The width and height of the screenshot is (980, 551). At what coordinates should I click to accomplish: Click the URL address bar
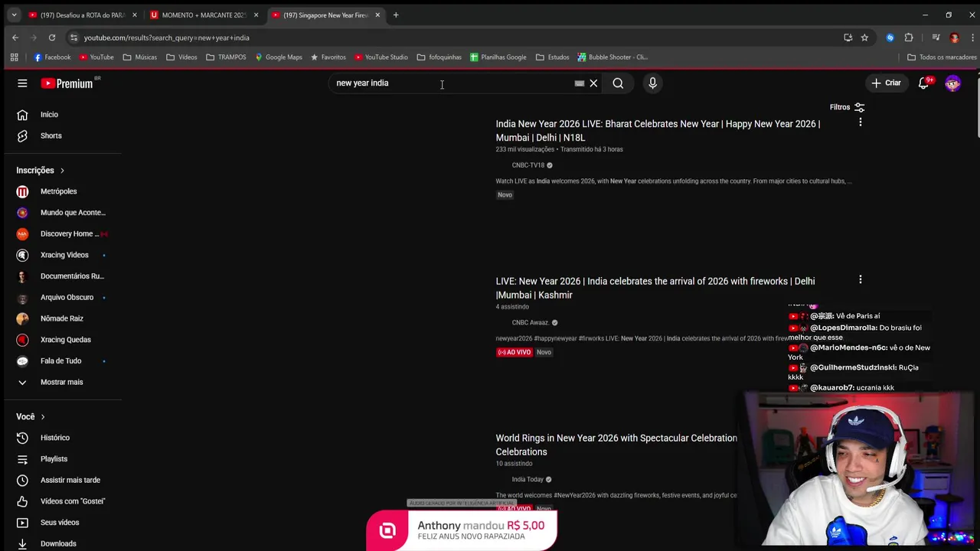[452, 37]
